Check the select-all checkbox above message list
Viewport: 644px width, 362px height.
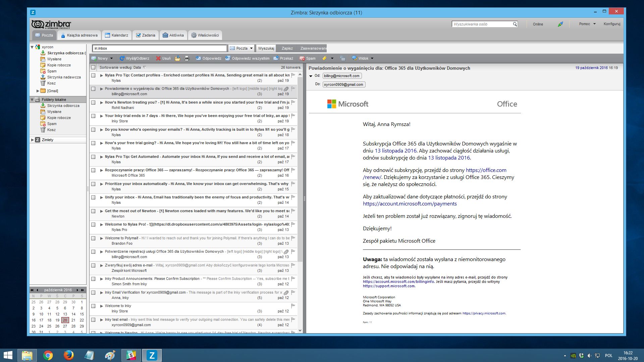[94, 67]
